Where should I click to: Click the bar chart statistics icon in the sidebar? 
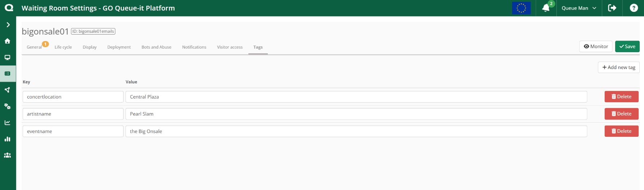pos(7,139)
